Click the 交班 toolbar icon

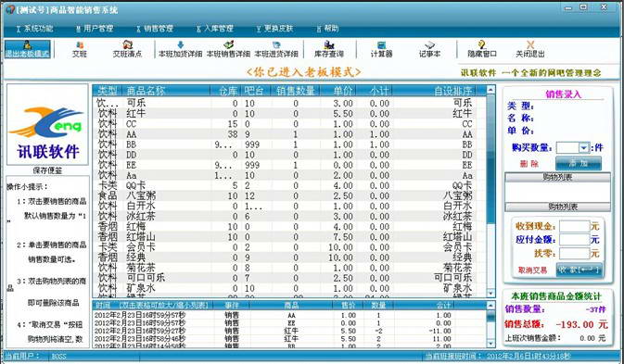pyautogui.click(x=80, y=49)
